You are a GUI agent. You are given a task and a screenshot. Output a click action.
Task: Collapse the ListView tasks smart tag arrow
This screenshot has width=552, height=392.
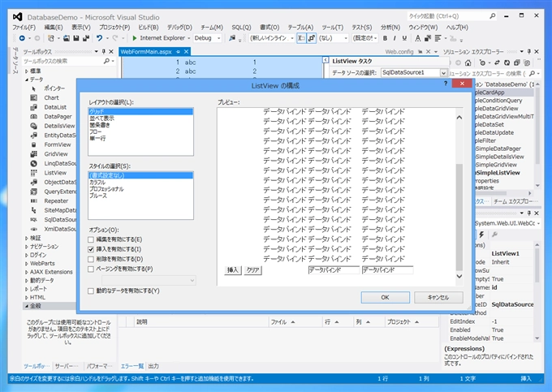[x=326, y=60]
